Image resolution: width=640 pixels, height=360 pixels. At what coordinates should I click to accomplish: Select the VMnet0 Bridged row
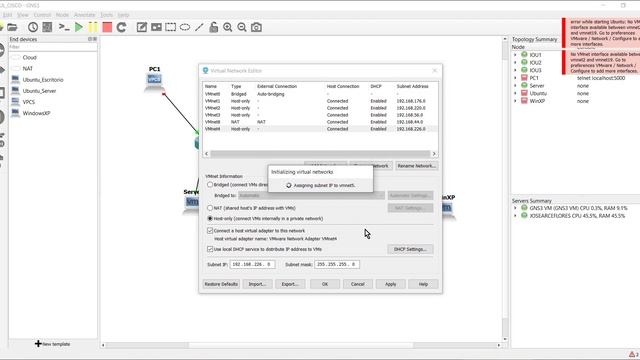320,94
